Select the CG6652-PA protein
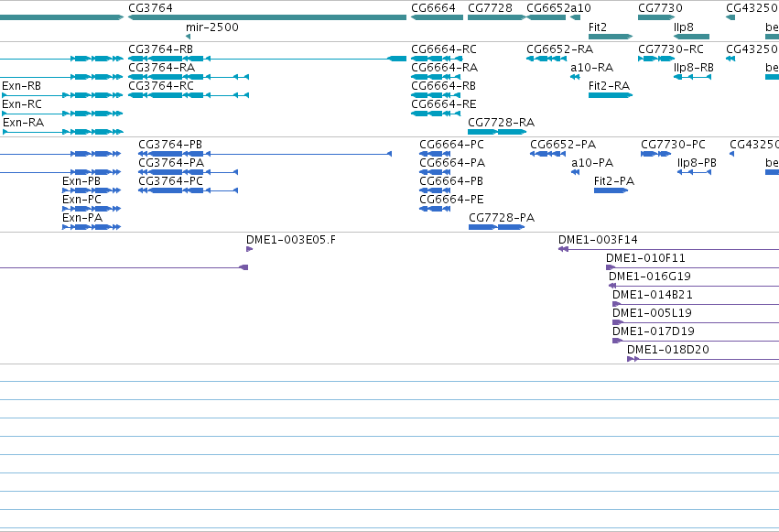The width and height of the screenshot is (779, 532). point(563,145)
